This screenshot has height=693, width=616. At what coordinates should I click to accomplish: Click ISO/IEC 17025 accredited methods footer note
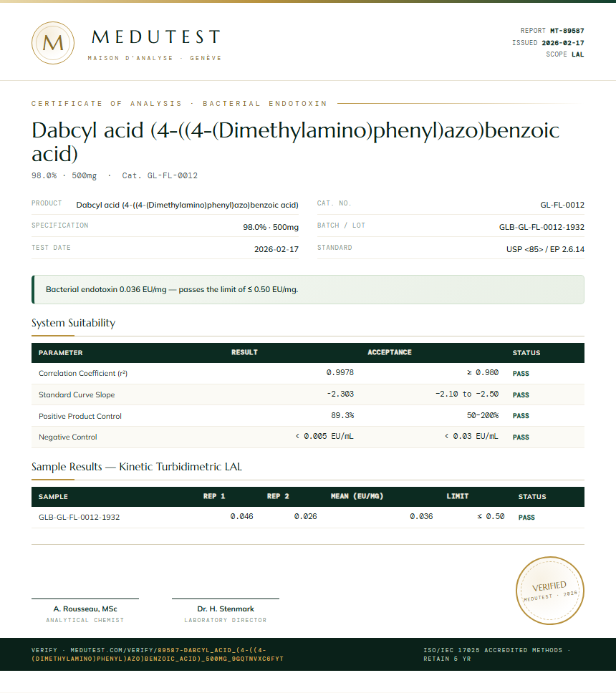click(x=497, y=654)
